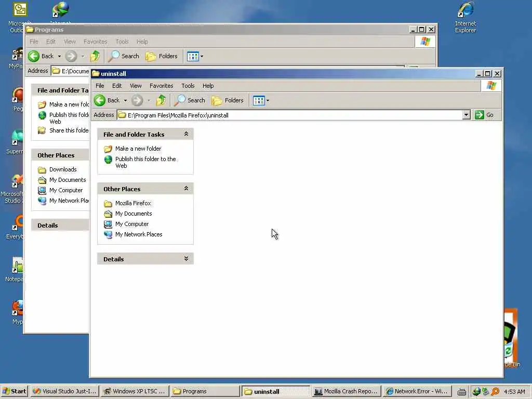Open address bar dropdown in uninstall window
Viewport: 532px width, 399px height.
pos(466,115)
